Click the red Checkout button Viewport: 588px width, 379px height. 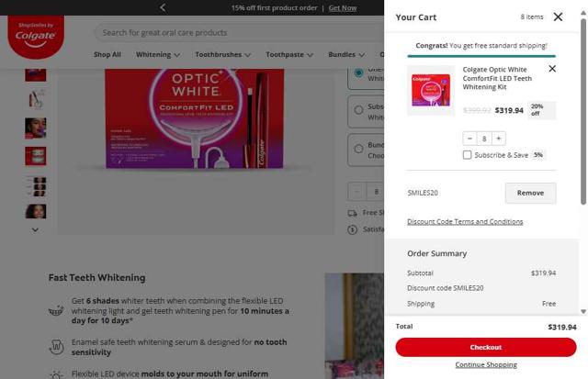point(486,347)
